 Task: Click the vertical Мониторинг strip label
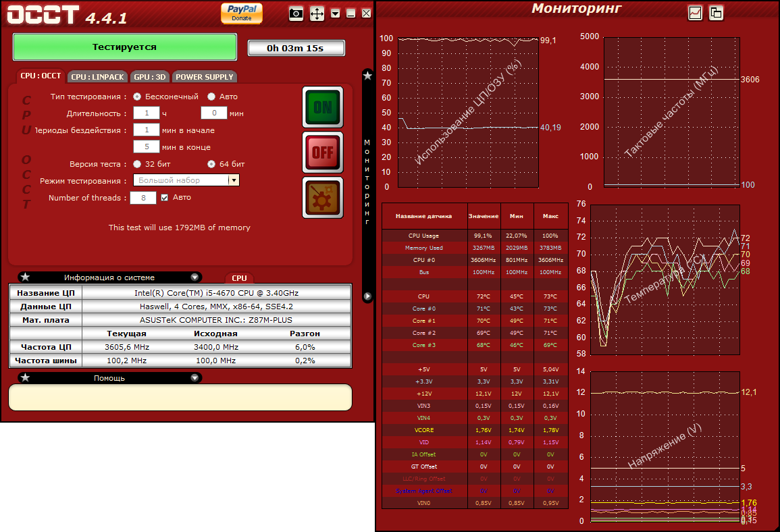click(367, 182)
